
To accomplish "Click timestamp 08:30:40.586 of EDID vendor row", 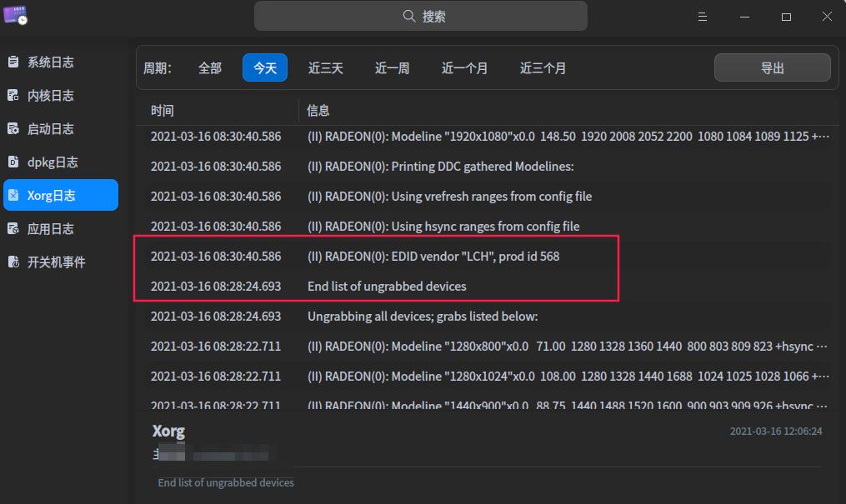I will point(216,256).
